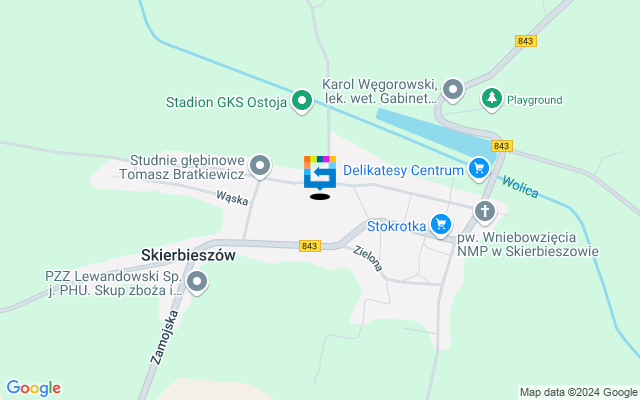Open the Google logo link
Screen dimensions: 640x400
(33, 388)
